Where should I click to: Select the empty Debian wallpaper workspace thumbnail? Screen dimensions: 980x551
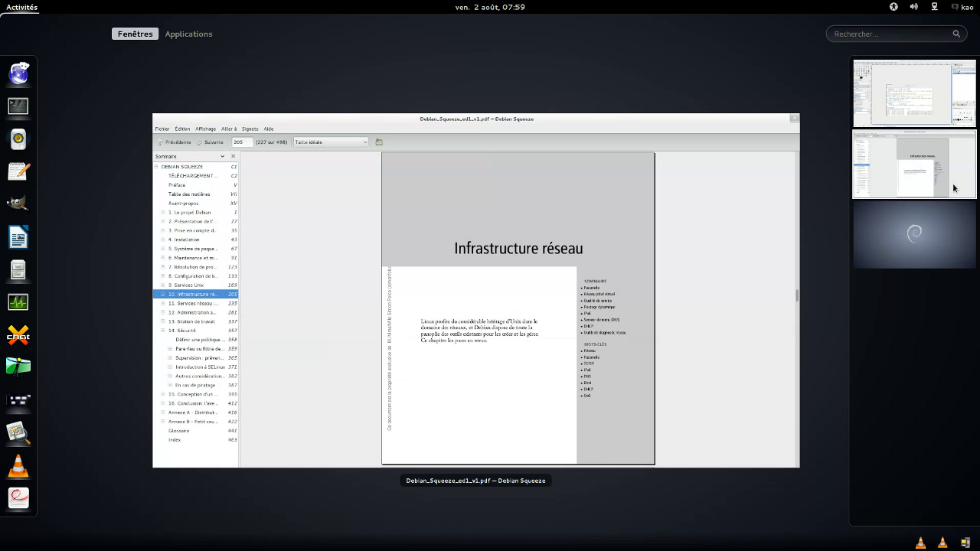pos(914,234)
